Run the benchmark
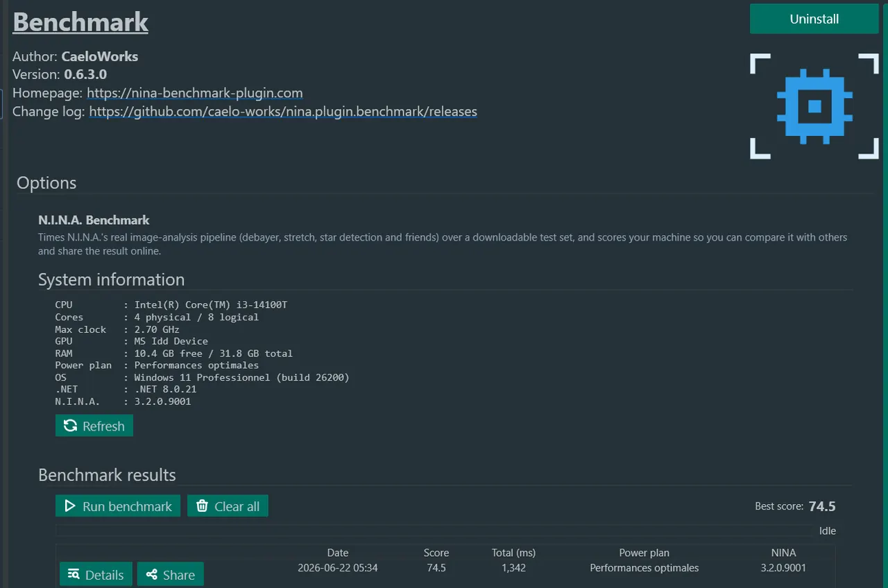The image size is (888, 588). point(118,506)
